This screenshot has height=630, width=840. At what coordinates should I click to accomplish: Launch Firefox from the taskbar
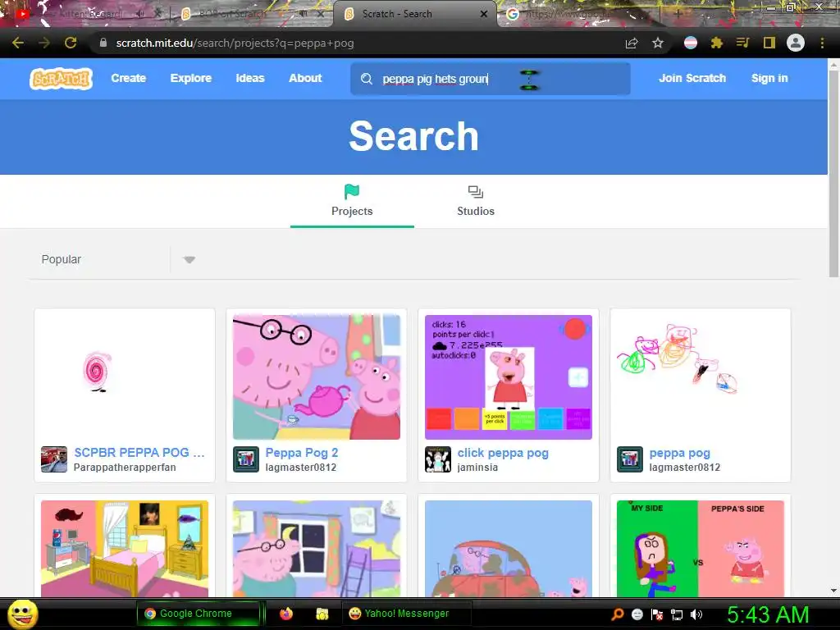click(286, 614)
